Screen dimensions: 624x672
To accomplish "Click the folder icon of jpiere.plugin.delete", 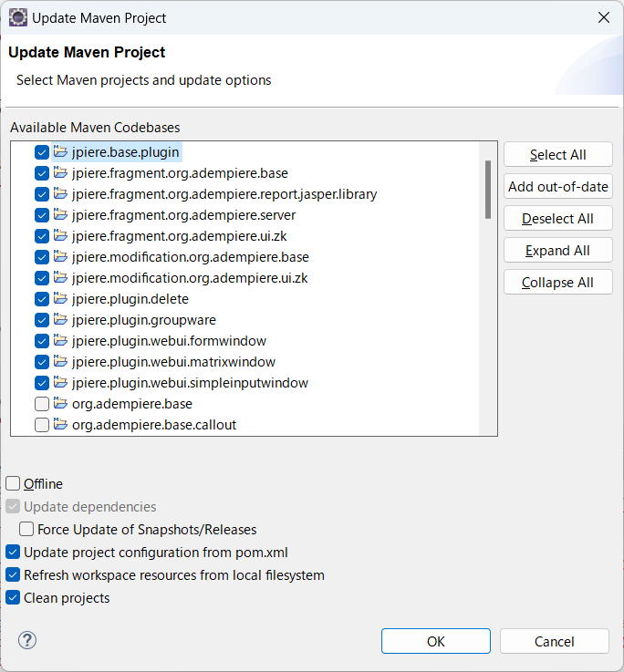I will click(60, 299).
